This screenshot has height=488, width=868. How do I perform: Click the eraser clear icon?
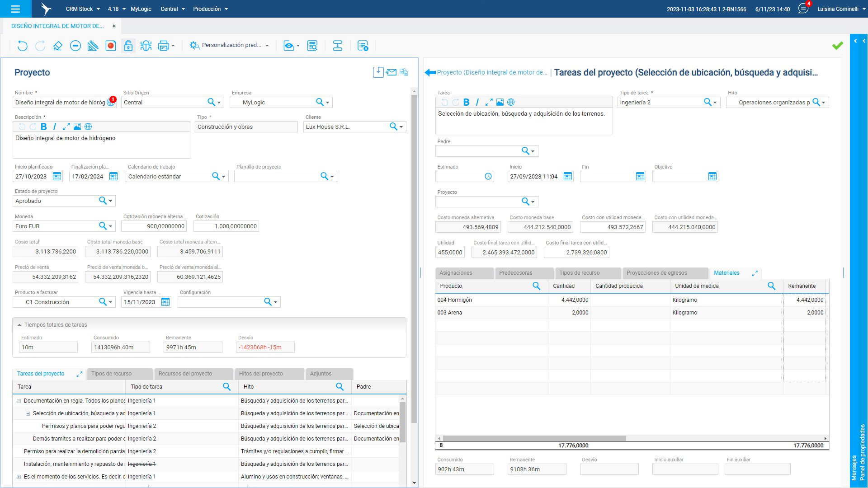point(57,46)
